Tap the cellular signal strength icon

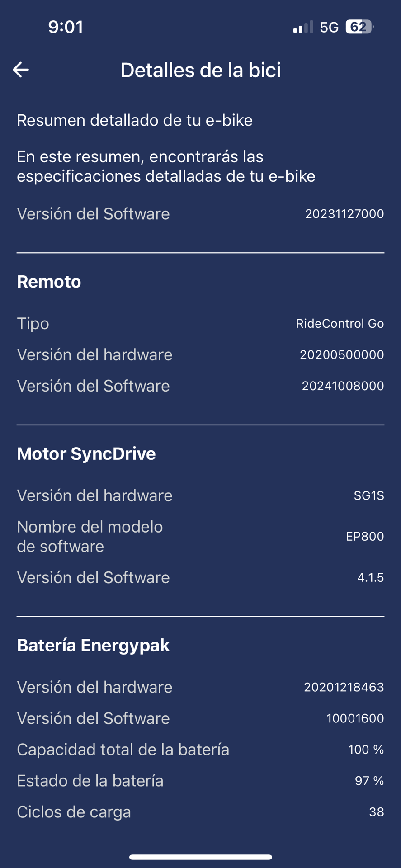click(303, 27)
